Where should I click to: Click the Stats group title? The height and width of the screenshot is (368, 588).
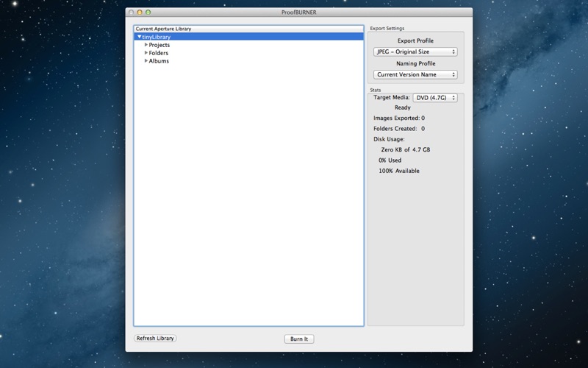coord(376,90)
